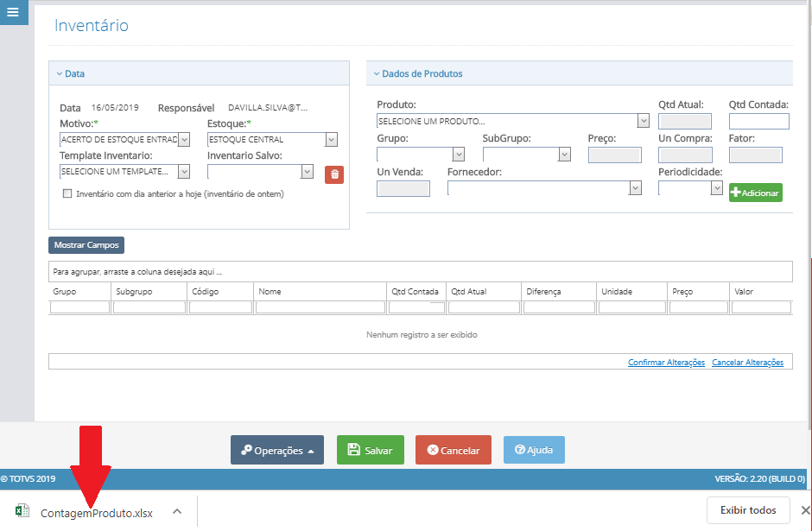Open the Produto selection dropdown
This screenshot has width=812, height=531.
pyautogui.click(x=644, y=121)
